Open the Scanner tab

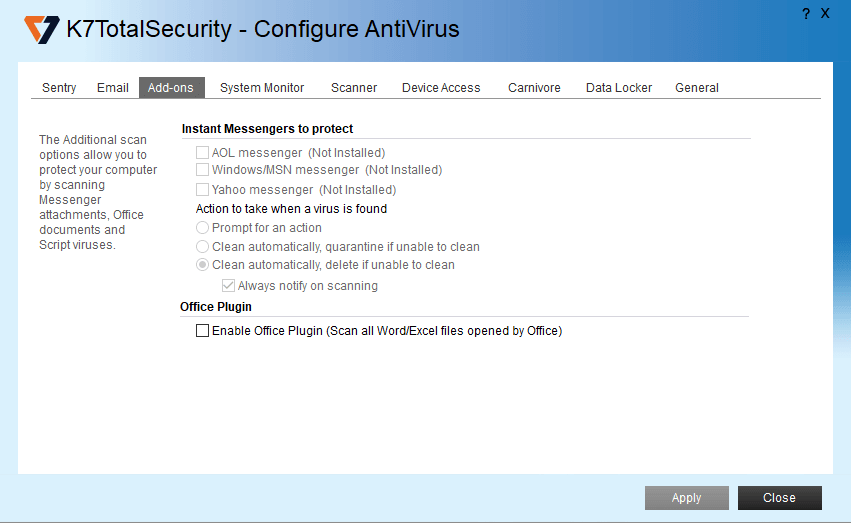click(354, 88)
